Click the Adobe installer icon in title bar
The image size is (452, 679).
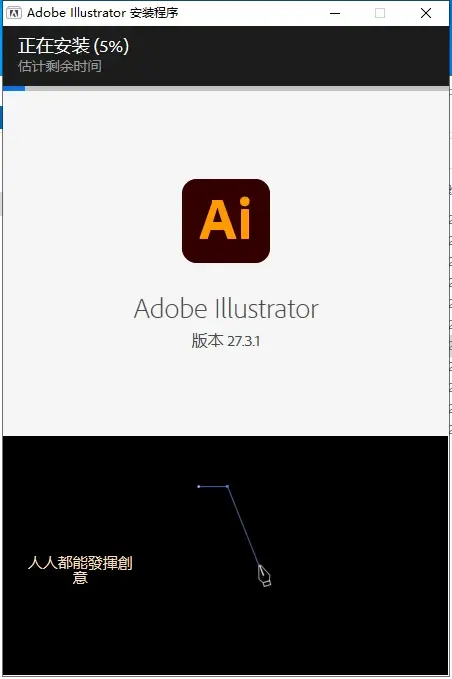tap(14, 13)
